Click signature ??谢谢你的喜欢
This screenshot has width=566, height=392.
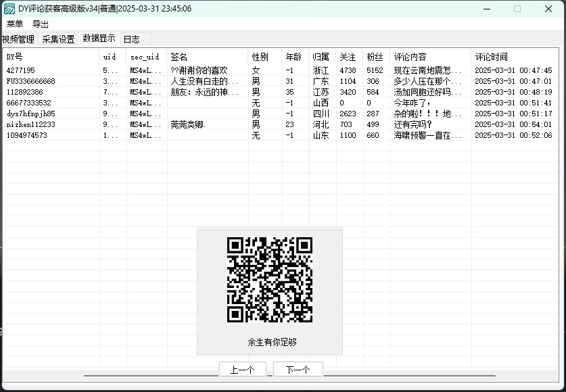[x=199, y=70]
